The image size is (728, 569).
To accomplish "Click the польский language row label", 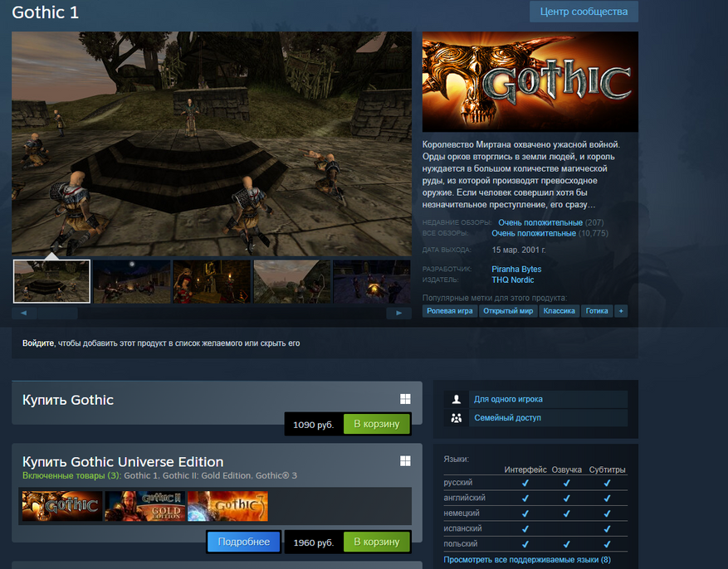I will (x=460, y=543).
